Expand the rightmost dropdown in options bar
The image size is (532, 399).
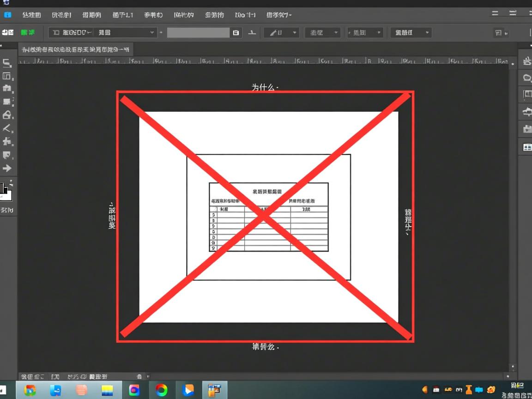click(411, 33)
